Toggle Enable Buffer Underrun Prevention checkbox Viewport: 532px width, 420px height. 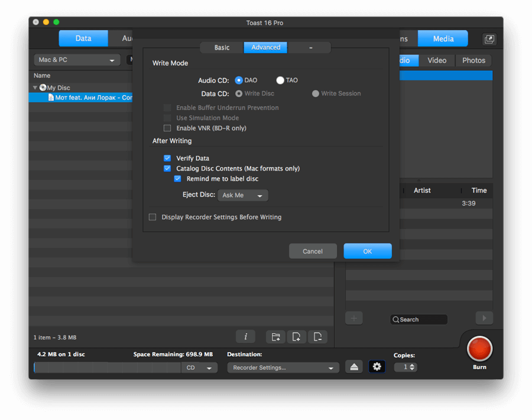coord(167,108)
